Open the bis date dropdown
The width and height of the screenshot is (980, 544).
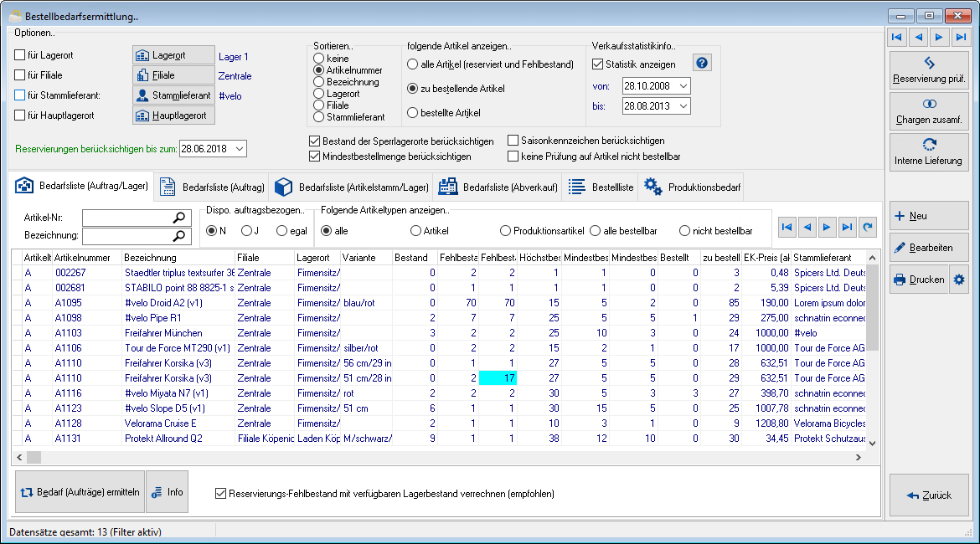(x=683, y=106)
